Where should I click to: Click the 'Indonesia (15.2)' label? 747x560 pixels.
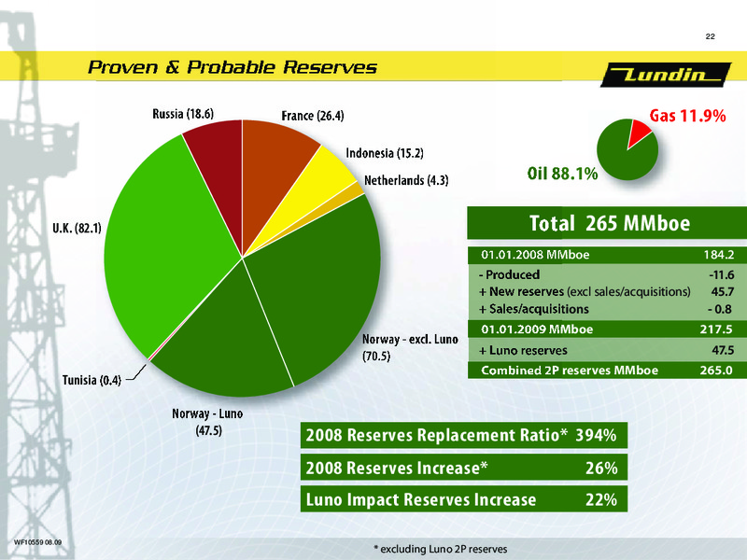click(x=385, y=153)
